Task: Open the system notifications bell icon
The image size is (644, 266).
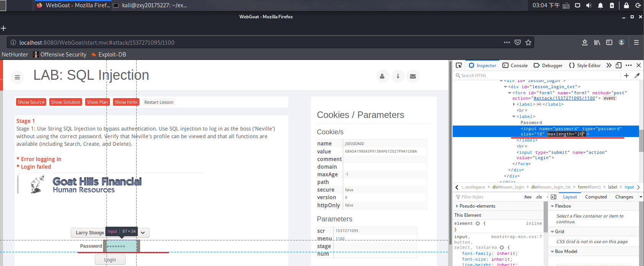Action: point(600,5)
